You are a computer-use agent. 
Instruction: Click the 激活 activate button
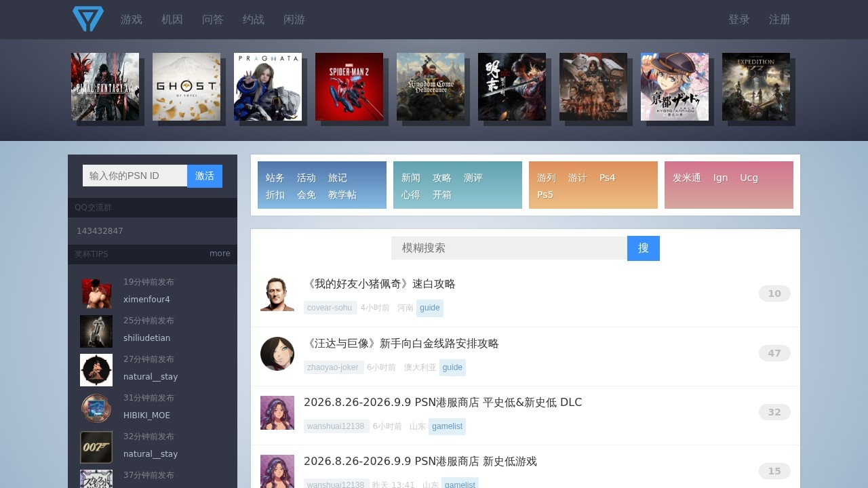[205, 176]
